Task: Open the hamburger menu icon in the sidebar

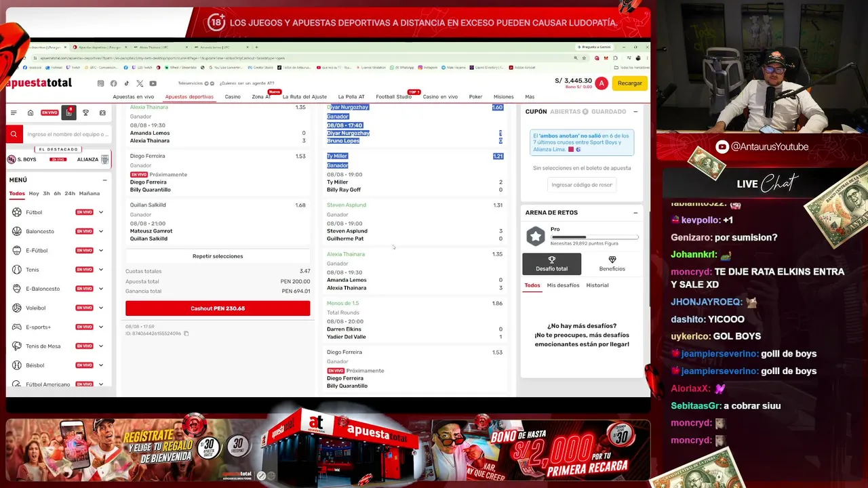Action: [14, 113]
